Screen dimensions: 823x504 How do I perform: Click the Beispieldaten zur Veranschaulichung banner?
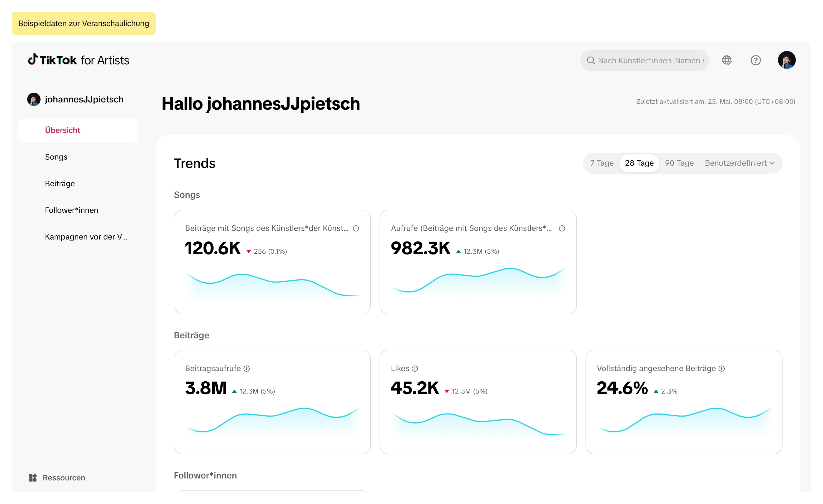(x=84, y=23)
